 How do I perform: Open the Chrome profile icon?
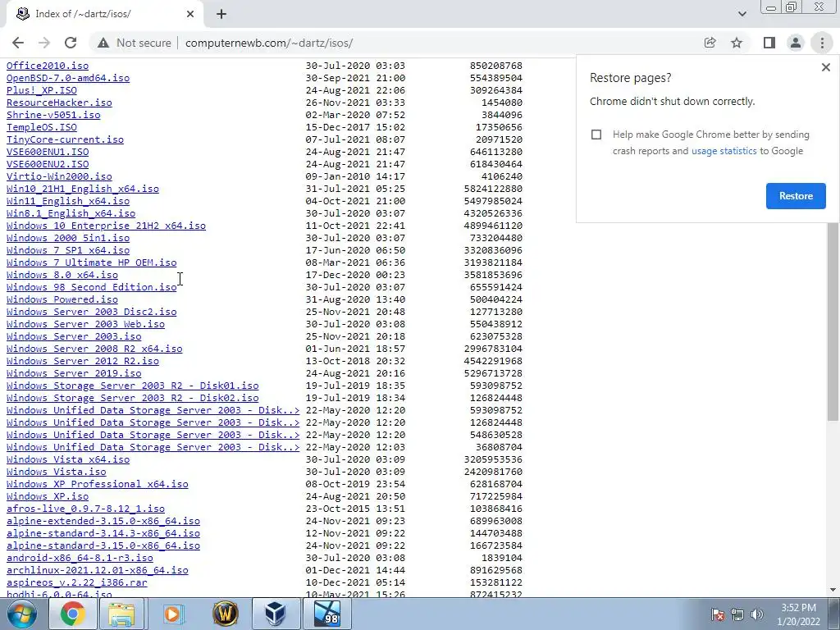coord(796,43)
